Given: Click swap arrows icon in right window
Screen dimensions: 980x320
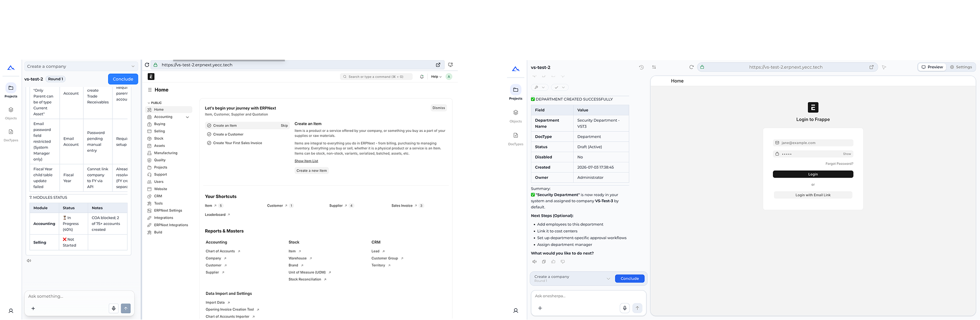Looking at the screenshot, I should click(x=654, y=67).
